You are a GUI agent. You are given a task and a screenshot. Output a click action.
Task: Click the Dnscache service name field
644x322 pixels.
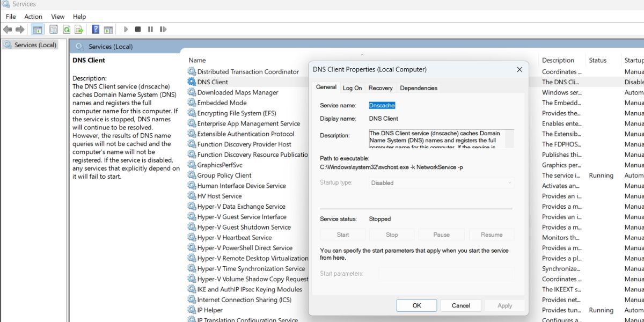click(x=382, y=105)
